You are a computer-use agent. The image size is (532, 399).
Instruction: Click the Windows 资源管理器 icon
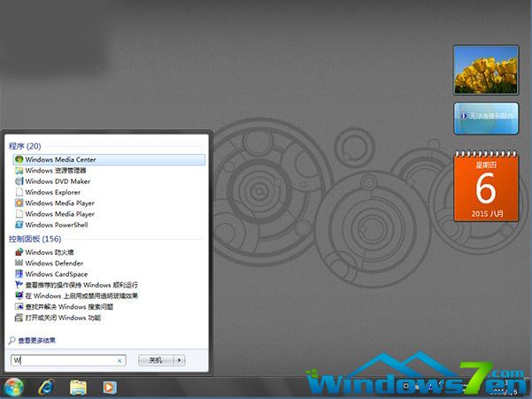tap(19, 170)
